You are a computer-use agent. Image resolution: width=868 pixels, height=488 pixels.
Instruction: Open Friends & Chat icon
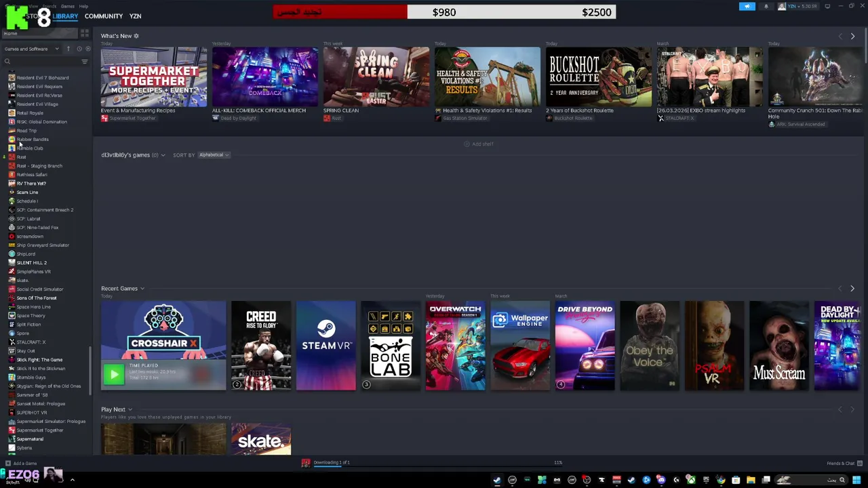click(x=859, y=463)
